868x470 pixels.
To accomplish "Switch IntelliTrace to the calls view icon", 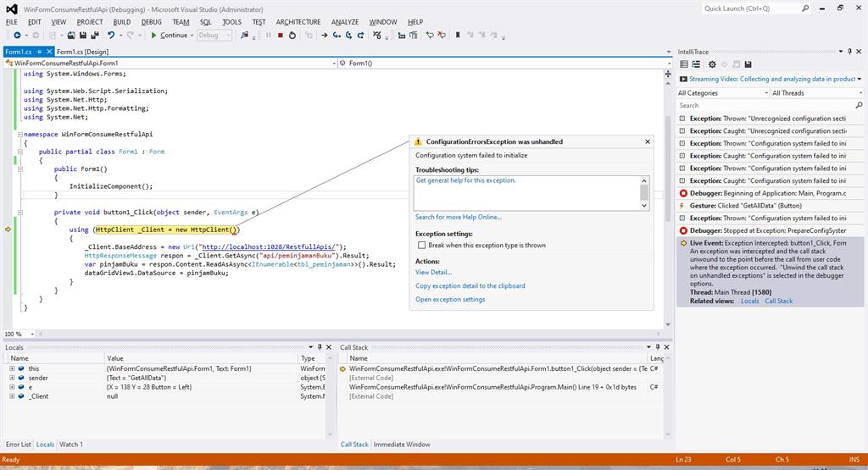I will click(x=697, y=64).
